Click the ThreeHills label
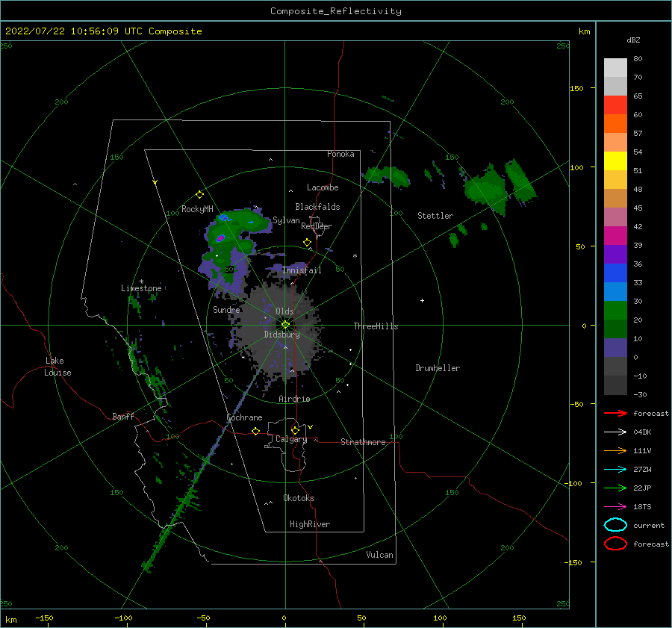This screenshot has width=672, height=628. (x=376, y=326)
